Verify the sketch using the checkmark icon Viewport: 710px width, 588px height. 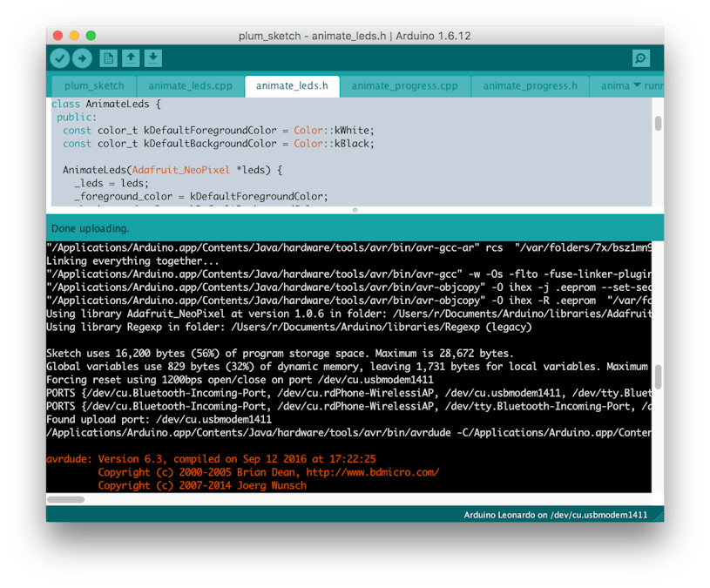(x=60, y=58)
